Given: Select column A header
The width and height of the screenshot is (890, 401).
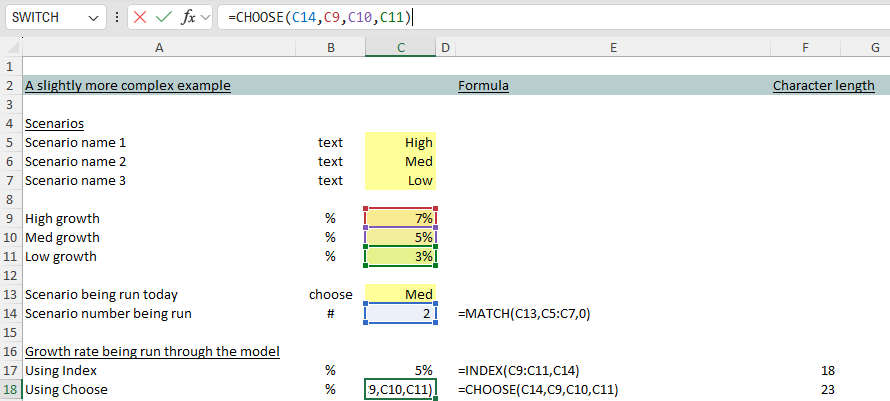Looking at the screenshot, I should [159, 48].
